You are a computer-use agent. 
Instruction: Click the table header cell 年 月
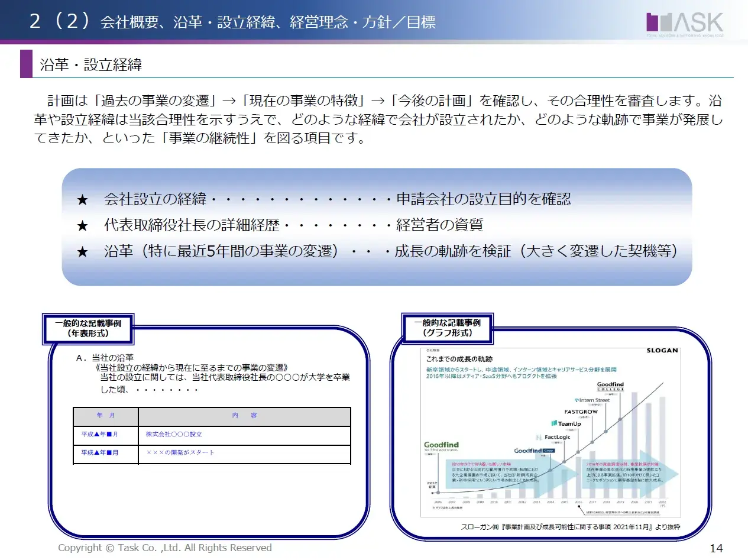pyautogui.click(x=106, y=416)
